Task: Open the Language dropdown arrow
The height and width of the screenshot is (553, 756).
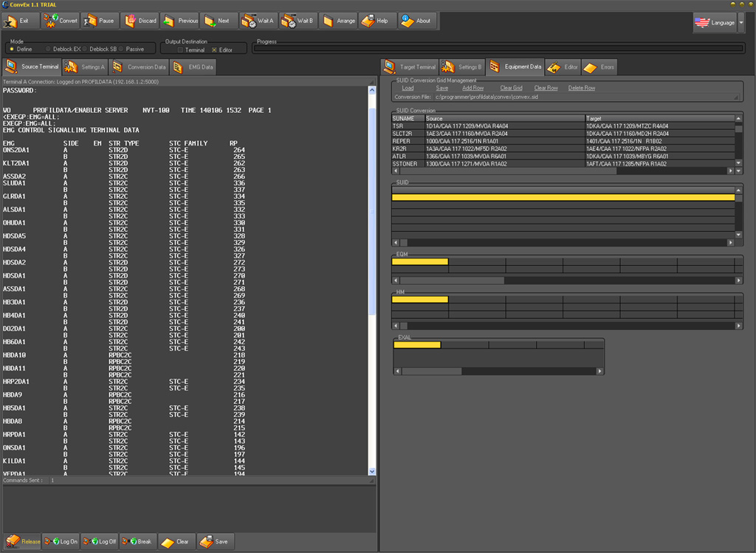Action: (x=741, y=22)
